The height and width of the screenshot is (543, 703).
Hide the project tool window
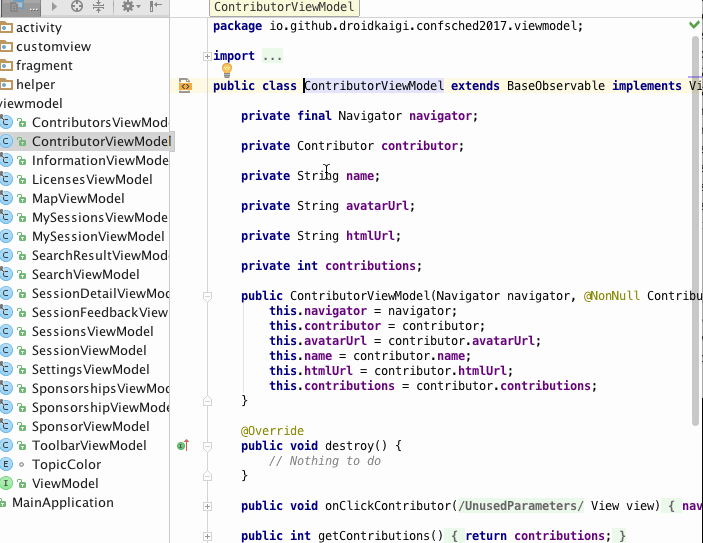(156, 6)
